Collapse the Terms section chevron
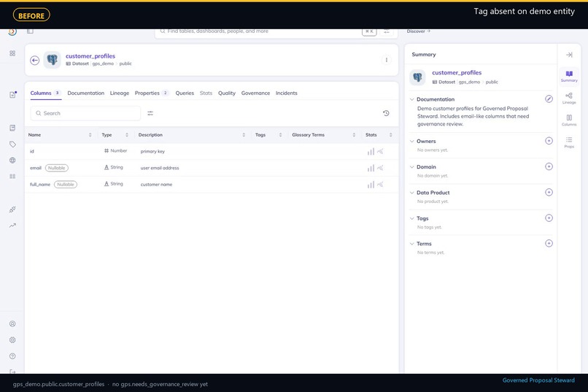588x392 pixels. [411, 244]
